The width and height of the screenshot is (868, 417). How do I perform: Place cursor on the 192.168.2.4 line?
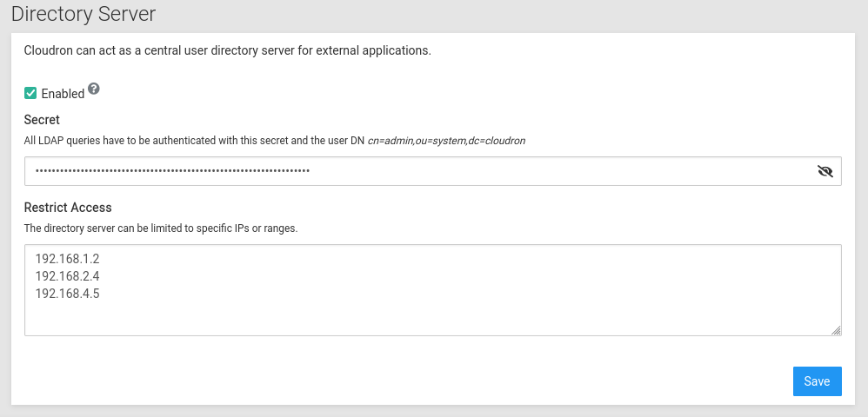coord(67,276)
